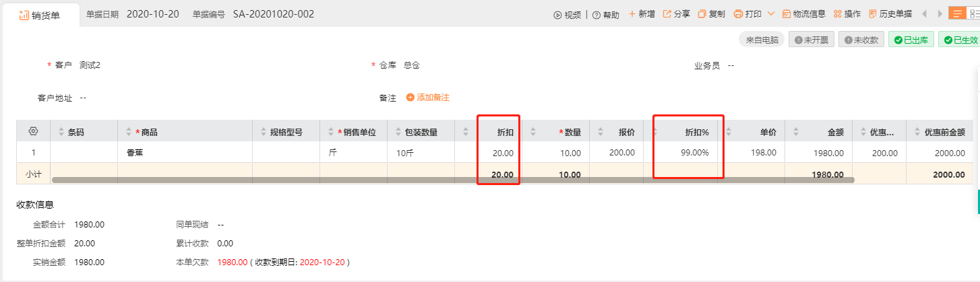Share this sales order via 分享
The image size is (980, 282).
pos(677,14)
